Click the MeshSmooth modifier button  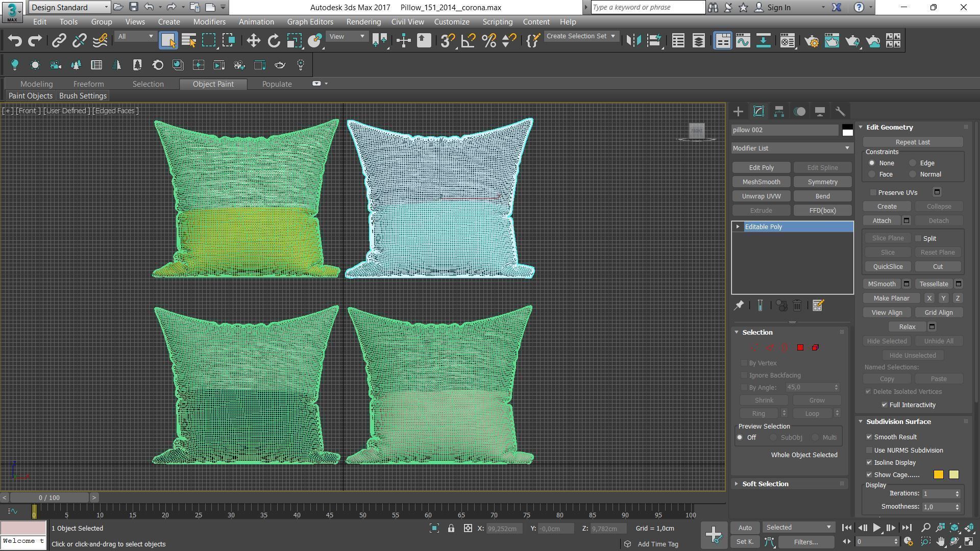[761, 182]
